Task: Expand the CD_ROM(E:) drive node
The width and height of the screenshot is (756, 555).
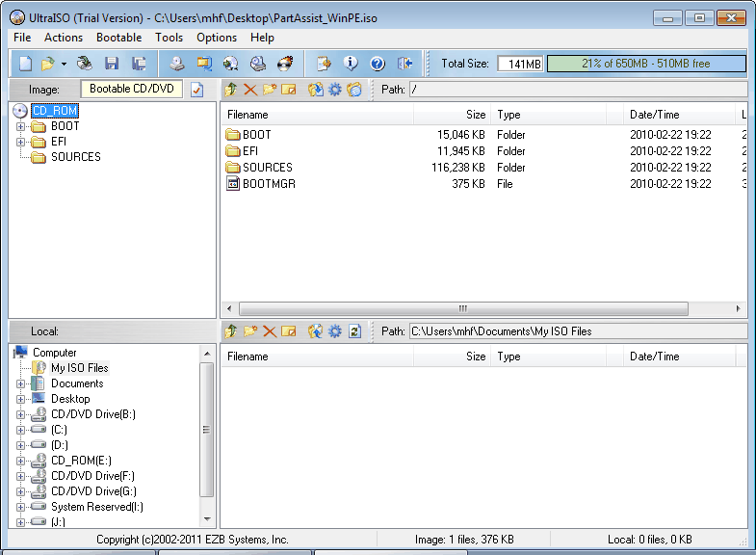Action: (21, 461)
